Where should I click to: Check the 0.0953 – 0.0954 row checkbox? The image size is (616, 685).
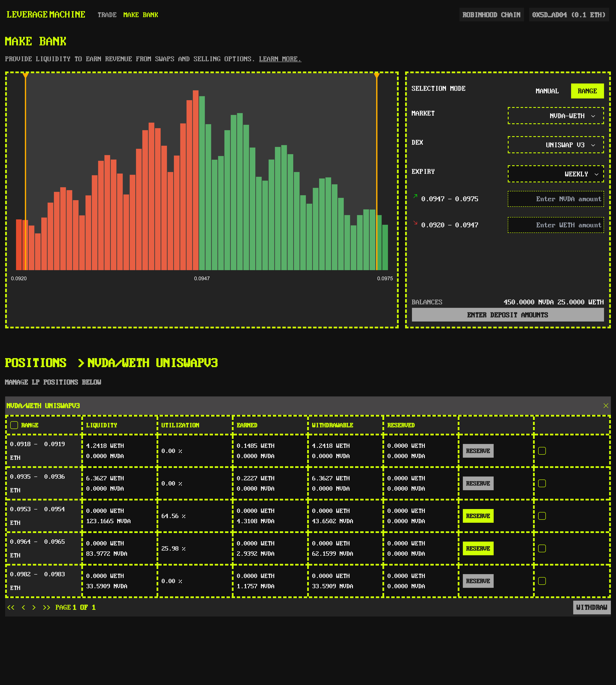tap(542, 516)
